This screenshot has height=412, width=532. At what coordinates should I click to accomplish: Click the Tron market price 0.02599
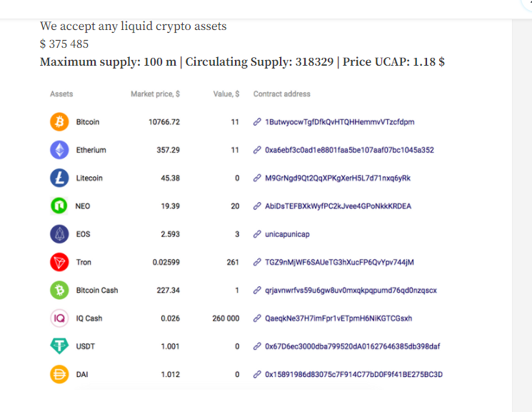click(x=166, y=262)
